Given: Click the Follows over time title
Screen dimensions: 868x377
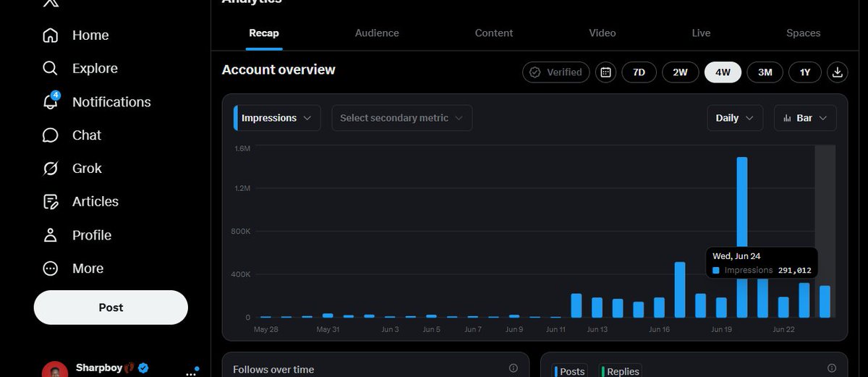Looking at the screenshot, I should click(273, 370).
